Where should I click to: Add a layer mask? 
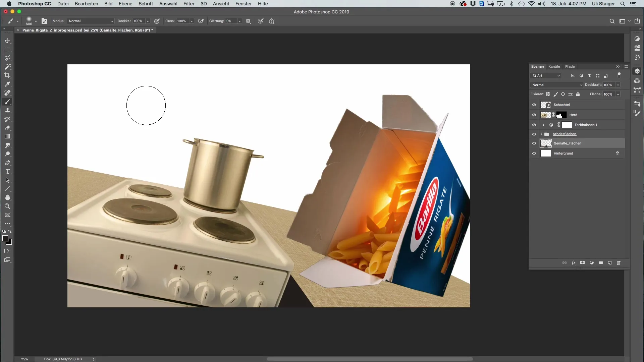pos(583,263)
